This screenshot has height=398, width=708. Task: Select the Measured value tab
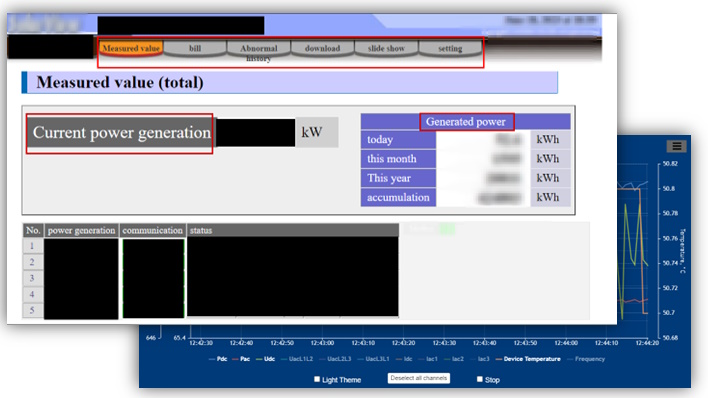[131, 48]
